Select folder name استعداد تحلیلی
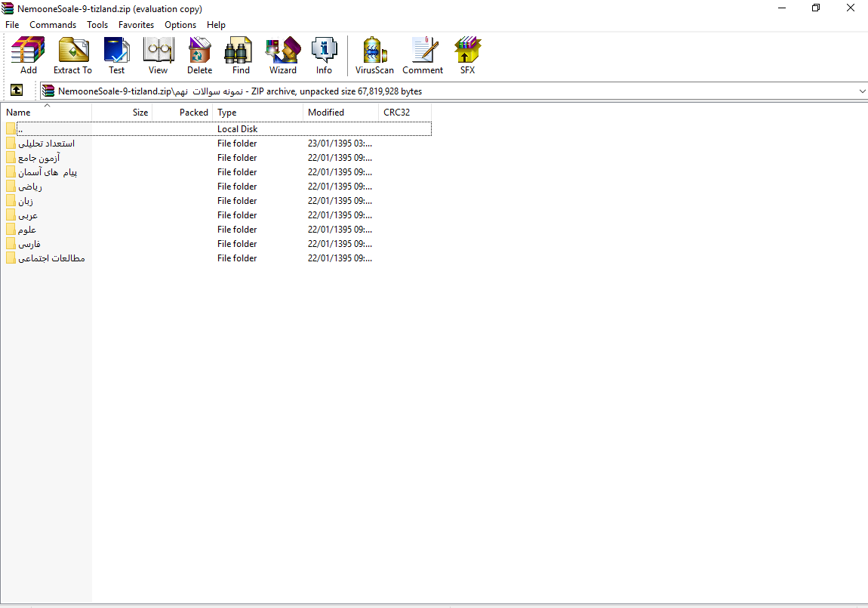Viewport: 868px width, 608px height. [x=47, y=144]
